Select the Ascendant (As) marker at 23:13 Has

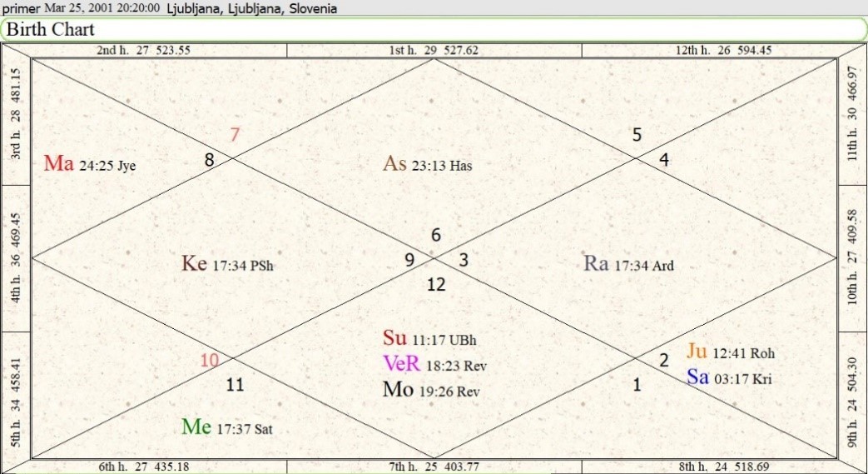[x=394, y=164]
